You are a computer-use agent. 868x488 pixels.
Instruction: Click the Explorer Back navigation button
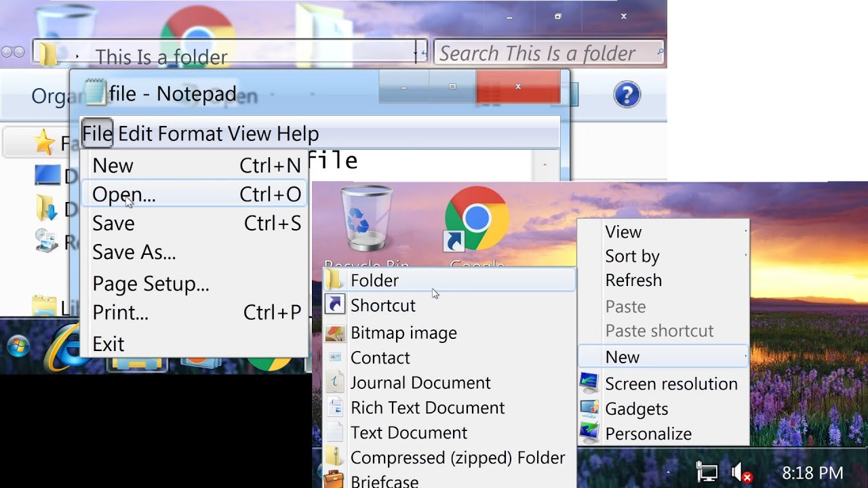pyautogui.click(x=6, y=52)
